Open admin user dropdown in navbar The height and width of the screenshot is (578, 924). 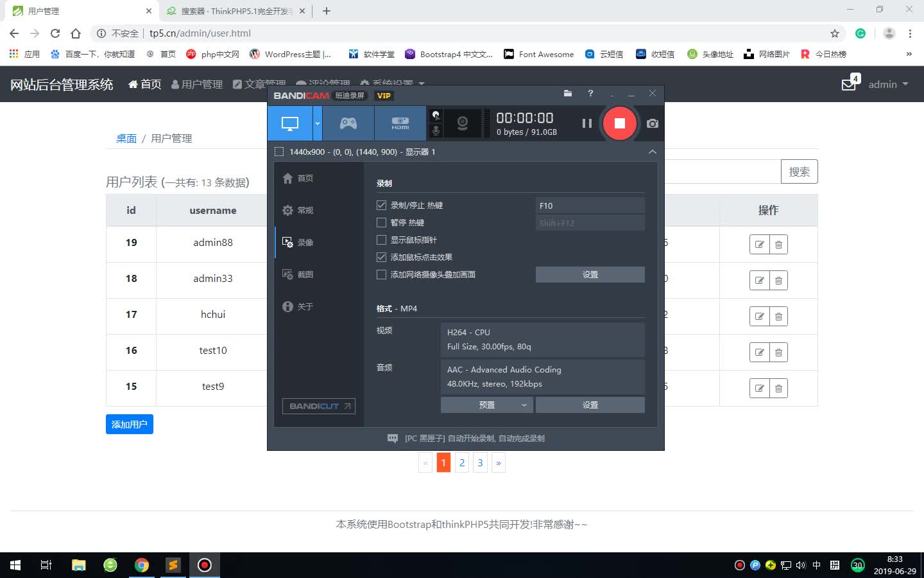[x=888, y=84]
